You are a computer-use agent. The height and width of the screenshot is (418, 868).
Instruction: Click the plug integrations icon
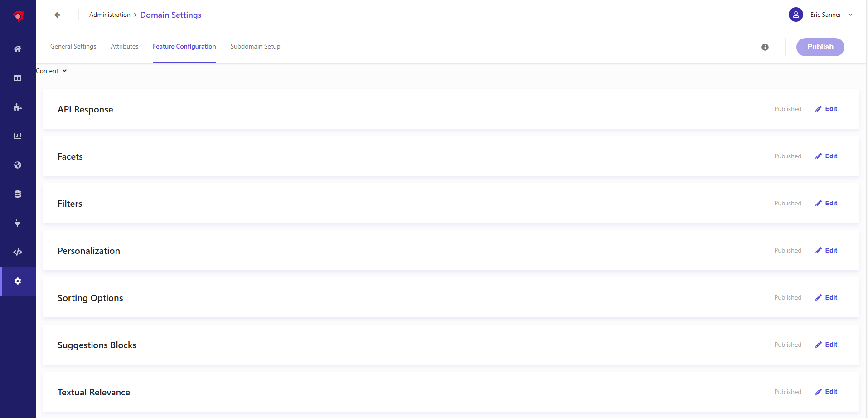[x=18, y=223]
